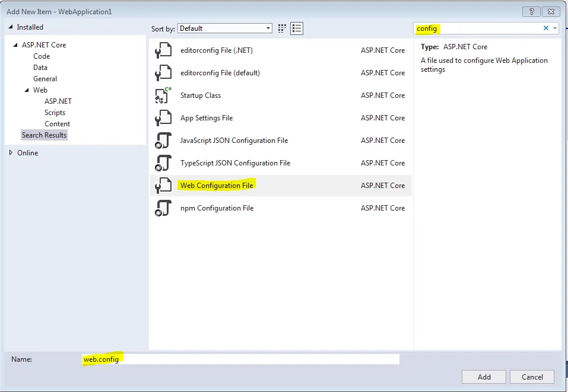The height and width of the screenshot is (392, 568).
Task: Select the Code category
Action: click(x=42, y=56)
